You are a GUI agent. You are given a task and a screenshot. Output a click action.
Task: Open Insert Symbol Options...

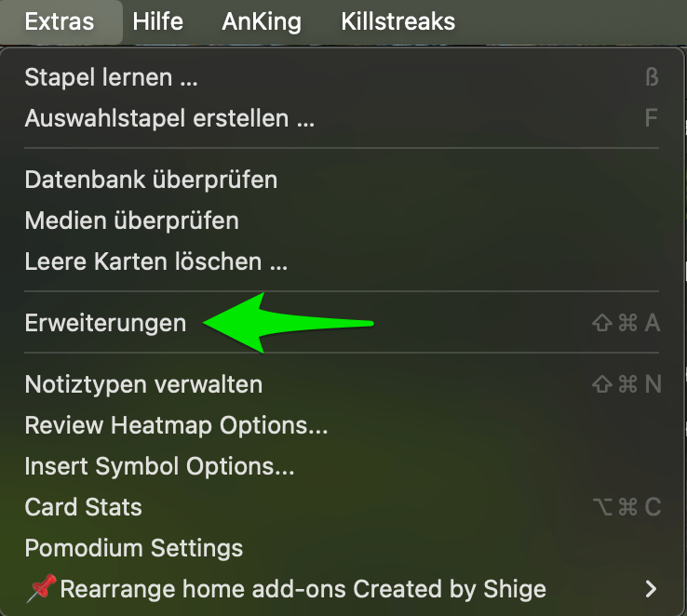click(x=159, y=466)
